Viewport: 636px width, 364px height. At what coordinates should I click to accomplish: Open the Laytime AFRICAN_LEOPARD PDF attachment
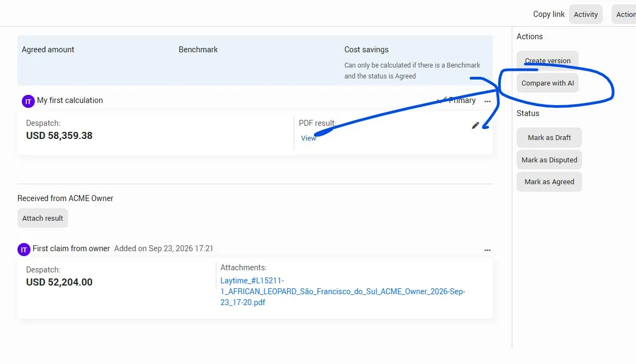[x=343, y=292]
